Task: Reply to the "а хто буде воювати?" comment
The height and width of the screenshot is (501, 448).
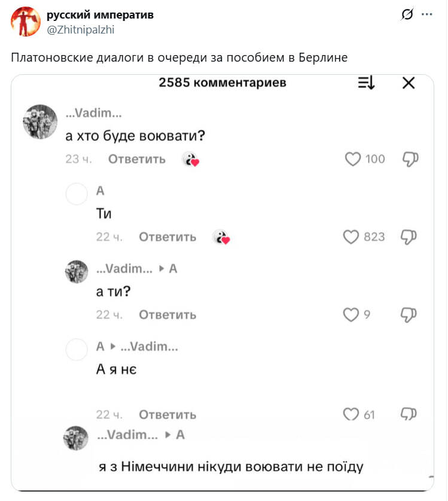Action: click(136, 159)
